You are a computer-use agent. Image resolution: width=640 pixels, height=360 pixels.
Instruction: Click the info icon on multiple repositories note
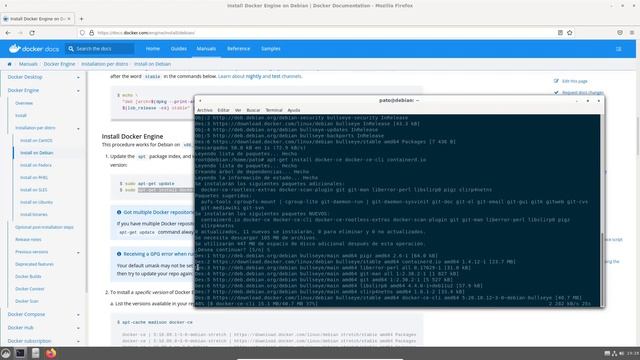click(119, 212)
